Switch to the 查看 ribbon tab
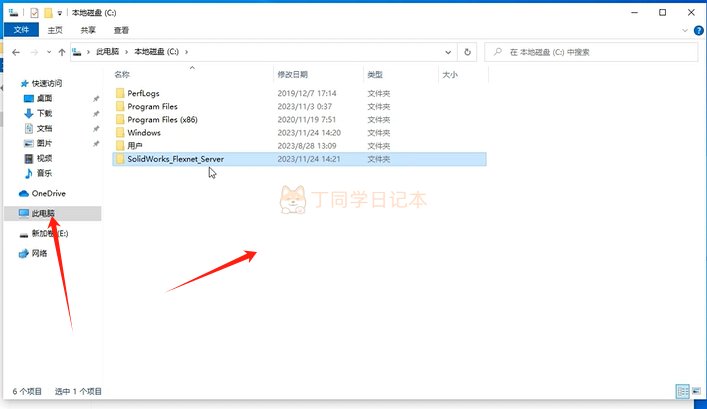The width and height of the screenshot is (707, 409). pyautogui.click(x=121, y=30)
